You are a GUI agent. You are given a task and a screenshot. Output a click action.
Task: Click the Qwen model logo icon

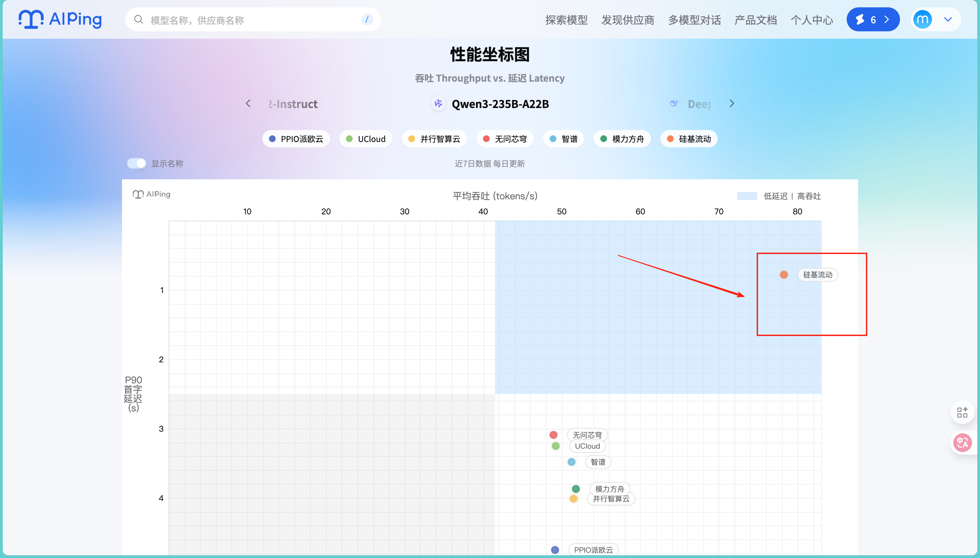438,103
